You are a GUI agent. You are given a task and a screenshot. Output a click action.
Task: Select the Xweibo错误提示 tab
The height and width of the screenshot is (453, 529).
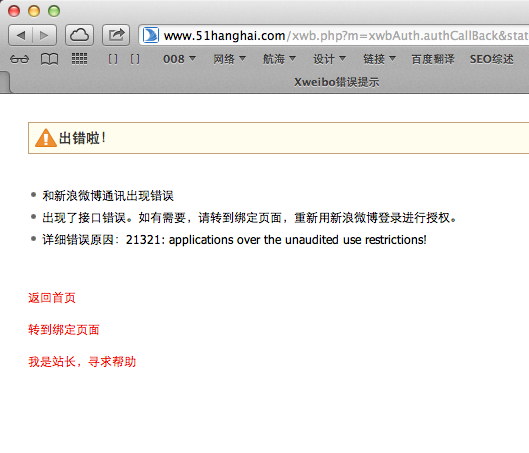click(336, 82)
